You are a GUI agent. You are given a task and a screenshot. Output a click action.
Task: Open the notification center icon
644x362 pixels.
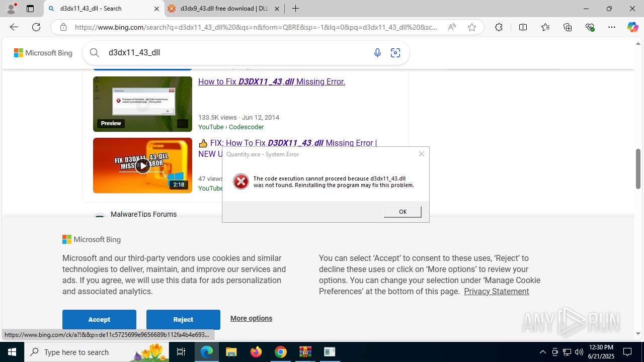628,352
